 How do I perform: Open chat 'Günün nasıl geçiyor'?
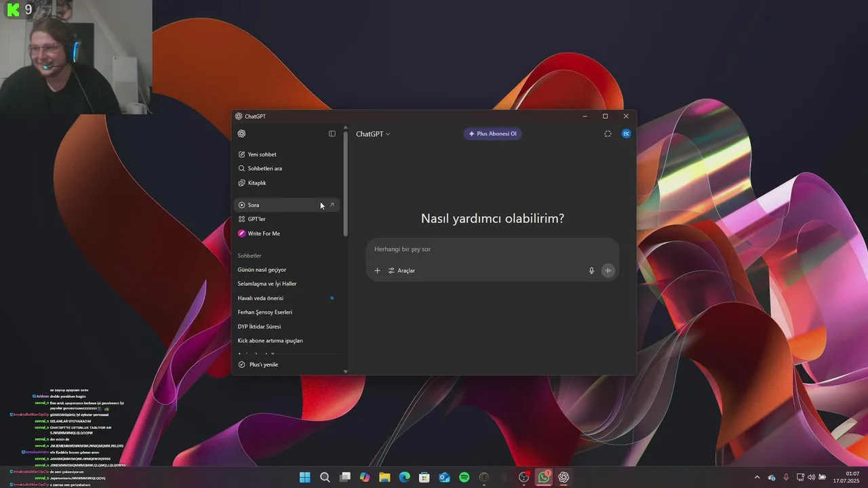coord(287,270)
